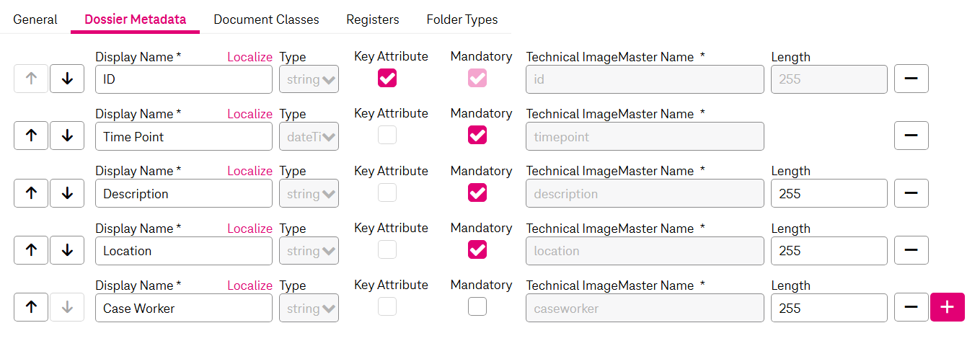The image size is (980, 341).
Task: Check Key Attribute for the Location row
Action: point(387,249)
